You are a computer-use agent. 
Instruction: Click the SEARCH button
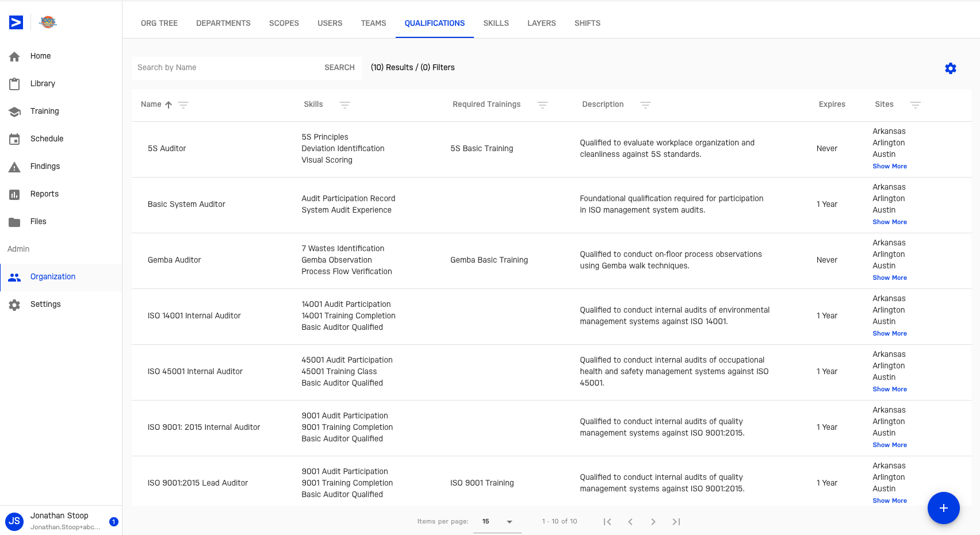[x=339, y=68]
